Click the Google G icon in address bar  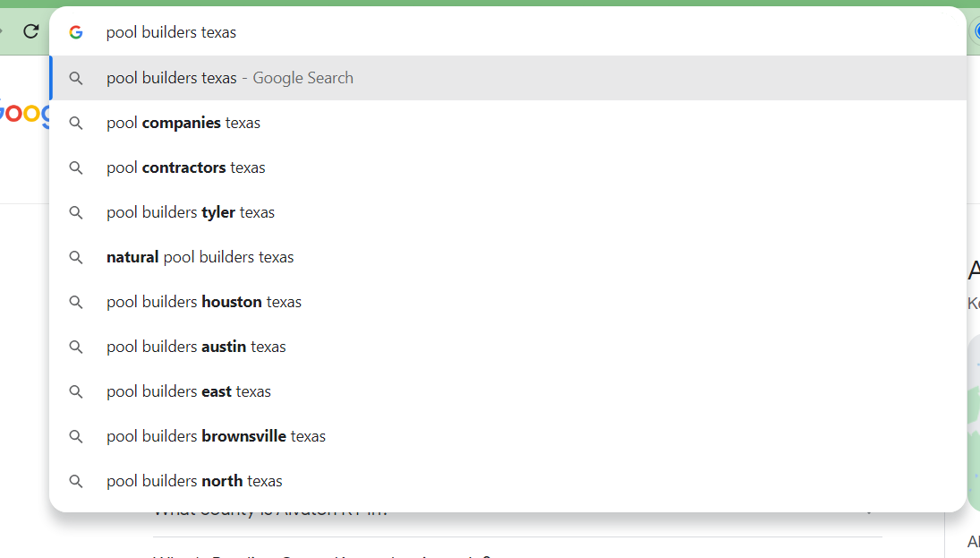tap(75, 32)
